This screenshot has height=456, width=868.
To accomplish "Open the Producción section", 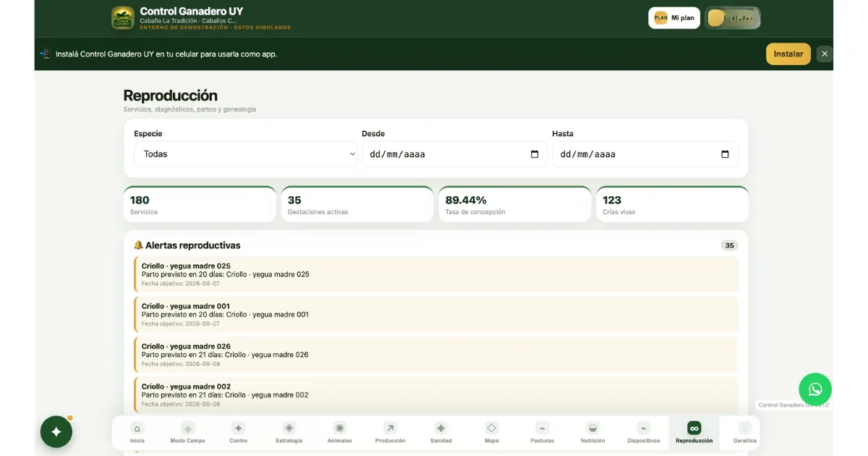I will tap(391, 432).
